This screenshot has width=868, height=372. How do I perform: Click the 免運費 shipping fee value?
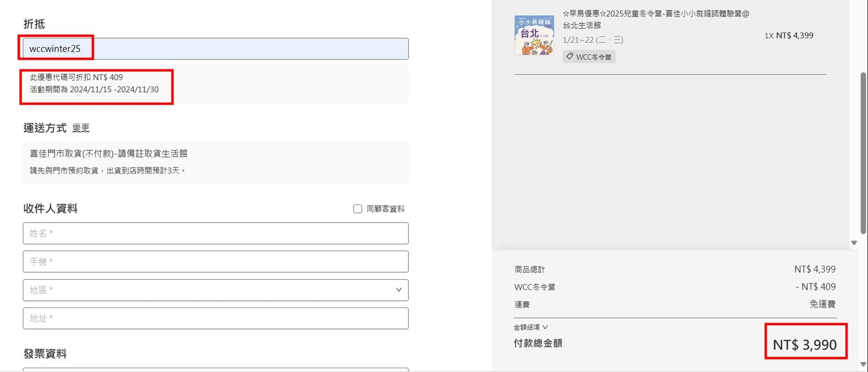click(822, 304)
